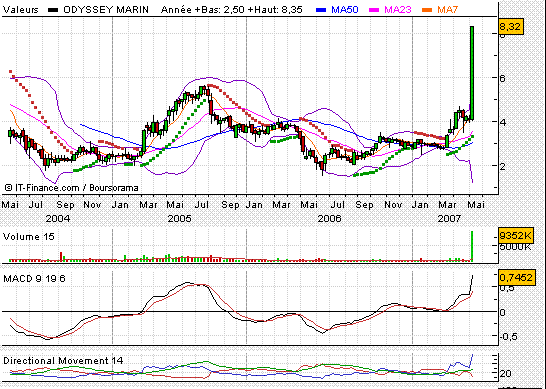The width and height of the screenshot is (546, 389).
Task: Select the MA23 legend label
Action: pyautogui.click(x=397, y=10)
